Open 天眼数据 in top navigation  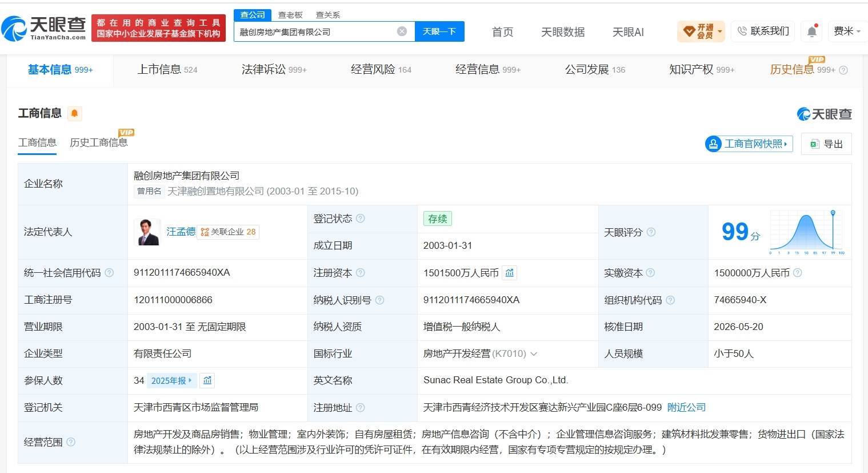point(563,31)
